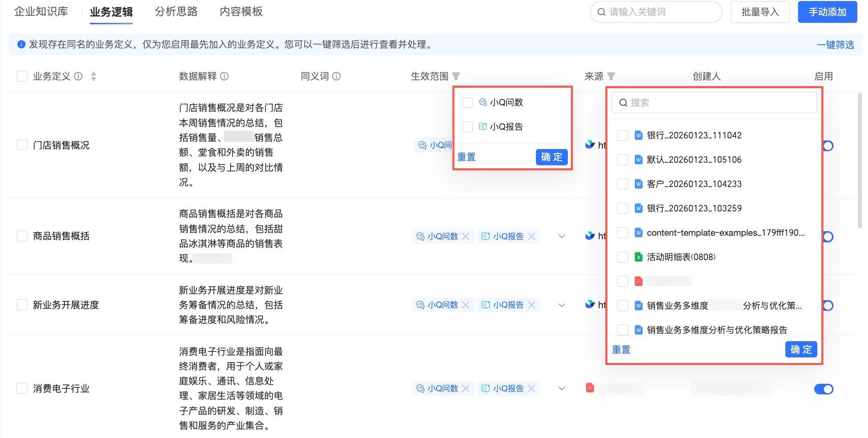The height and width of the screenshot is (438, 868).
Task: Click the Word icon of 客户_20260123_104233
Action: coord(639,184)
